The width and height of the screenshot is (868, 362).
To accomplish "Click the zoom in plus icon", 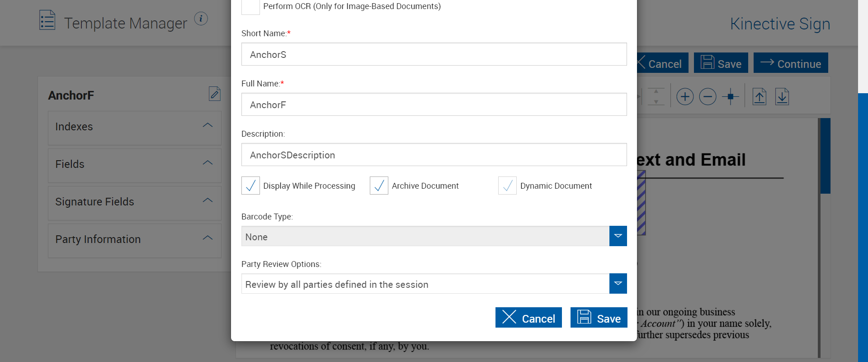I will click(685, 96).
